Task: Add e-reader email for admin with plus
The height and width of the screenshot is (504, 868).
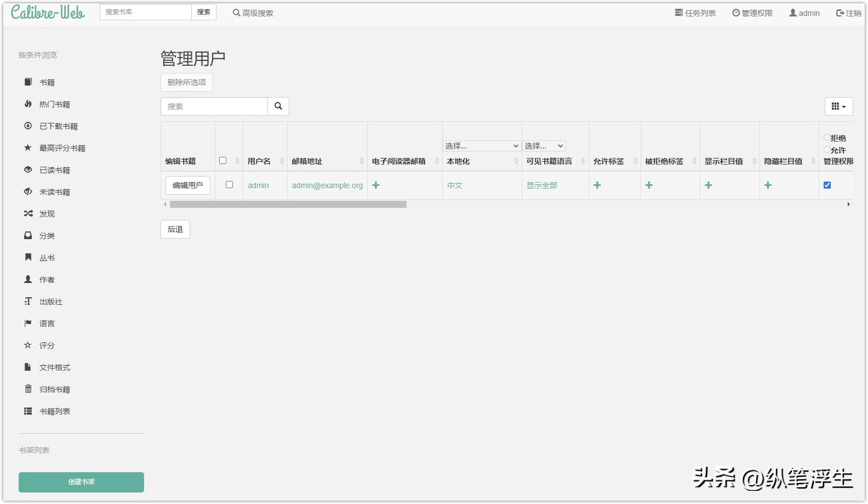Action: pyautogui.click(x=376, y=185)
